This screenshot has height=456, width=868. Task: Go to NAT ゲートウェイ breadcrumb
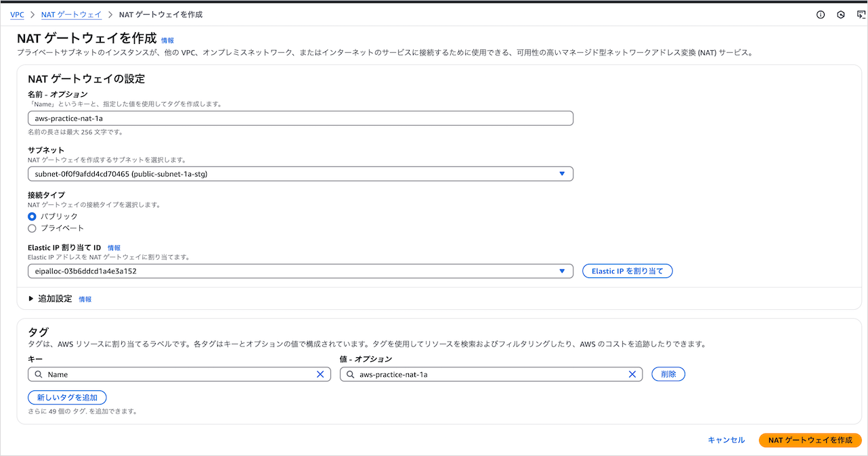pos(71,14)
